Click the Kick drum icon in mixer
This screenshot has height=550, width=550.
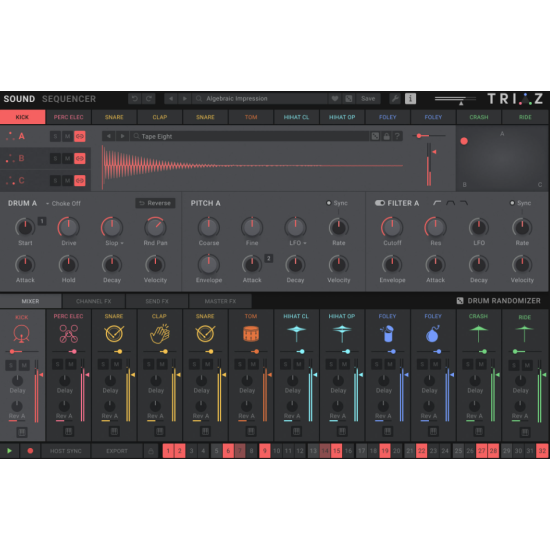(x=21, y=334)
